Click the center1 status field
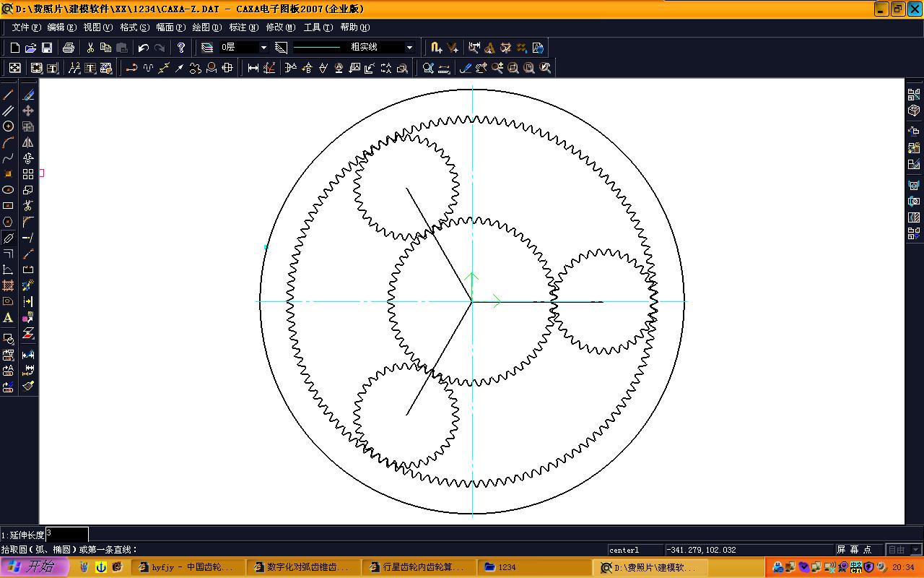This screenshot has width=924, height=578. 635,550
